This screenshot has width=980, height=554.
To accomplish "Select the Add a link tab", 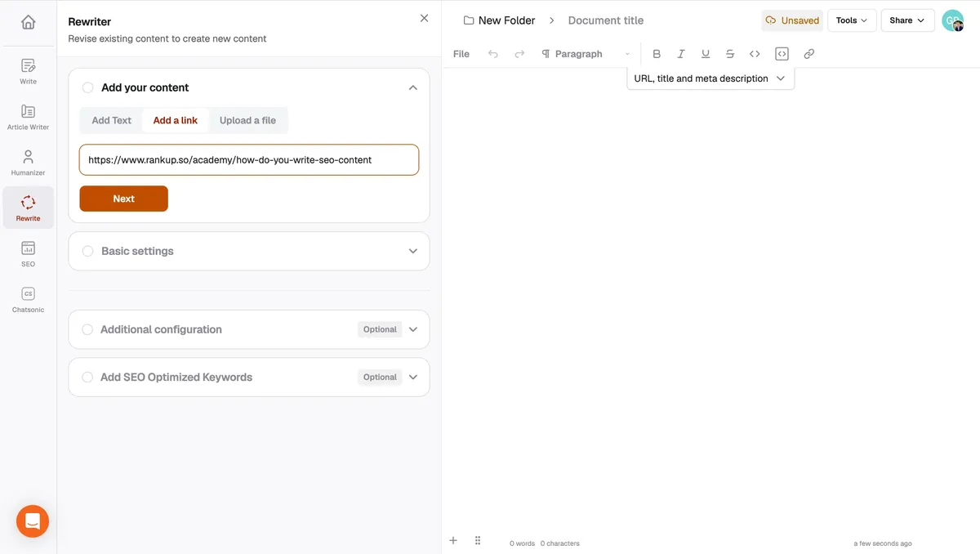I will (x=176, y=120).
